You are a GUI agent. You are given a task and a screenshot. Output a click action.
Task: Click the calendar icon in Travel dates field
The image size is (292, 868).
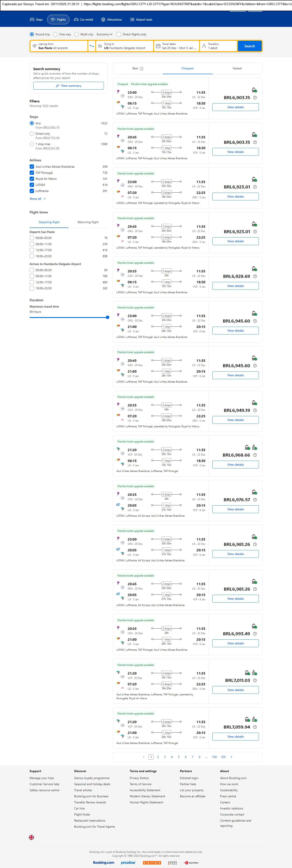[x=158, y=46]
